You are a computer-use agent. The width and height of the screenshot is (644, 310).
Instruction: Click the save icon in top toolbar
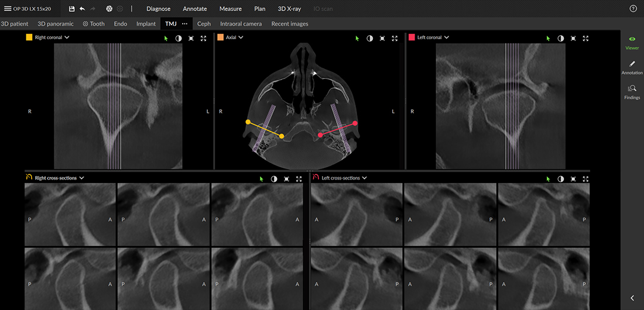pyautogui.click(x=71, y=9)
